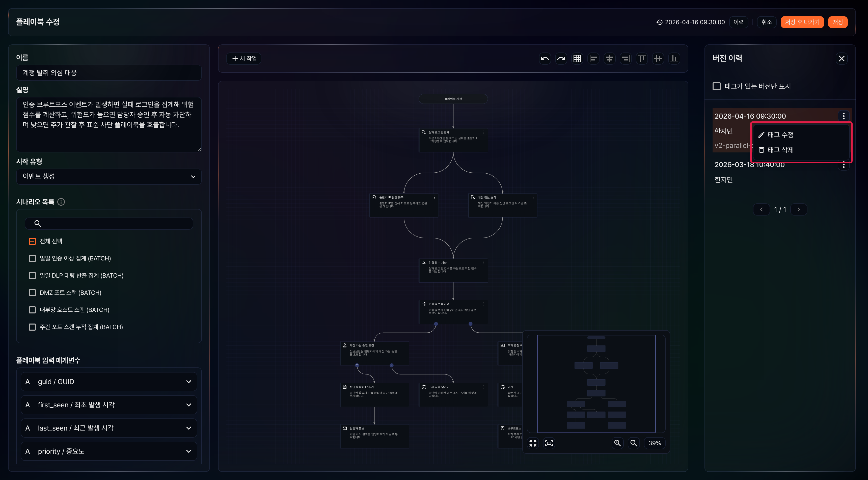Expand the priority / 중요도 parameter

click(x=109, y=451)
